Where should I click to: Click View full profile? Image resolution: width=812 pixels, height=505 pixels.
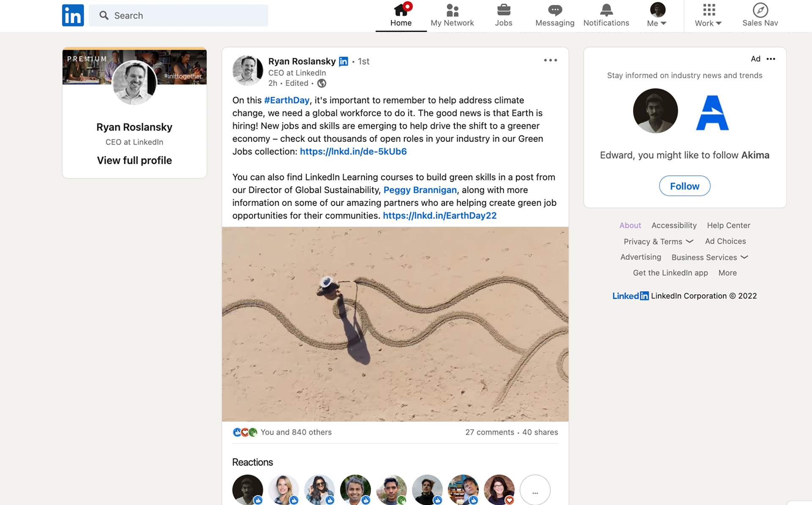point(134,160)
